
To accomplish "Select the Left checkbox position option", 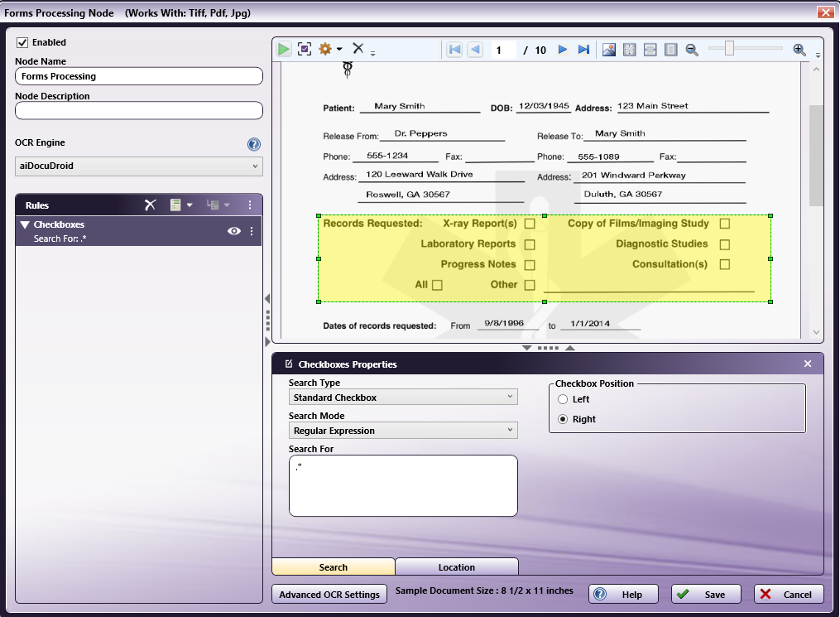I will tap(564, 399).
